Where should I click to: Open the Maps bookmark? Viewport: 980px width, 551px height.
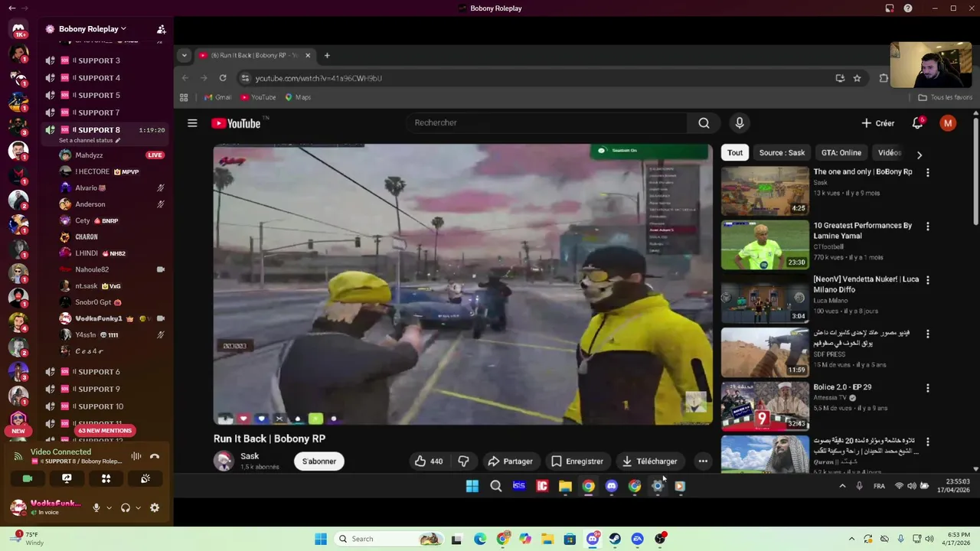click(x=298, y=97)
